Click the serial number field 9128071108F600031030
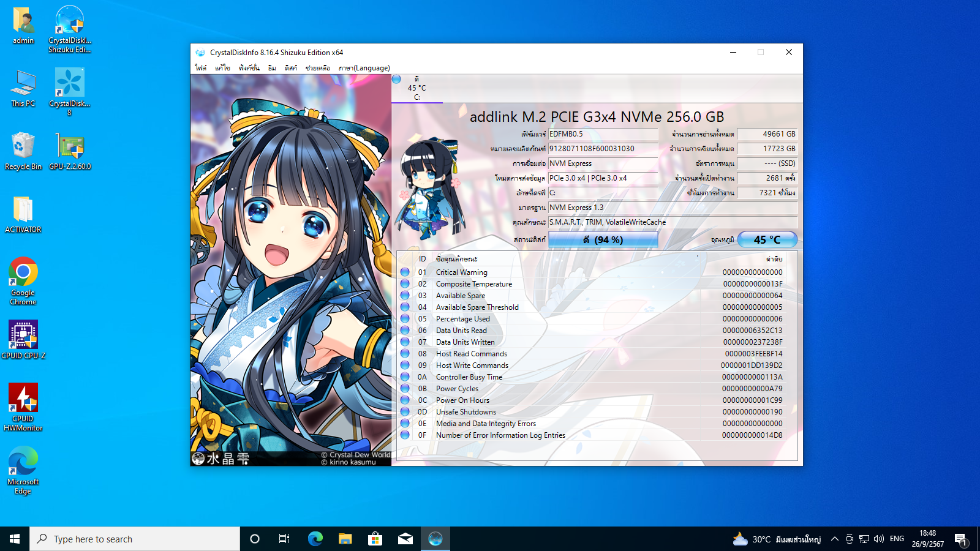The height and width of the screenshot is (551, 980). tap(603, 149)
